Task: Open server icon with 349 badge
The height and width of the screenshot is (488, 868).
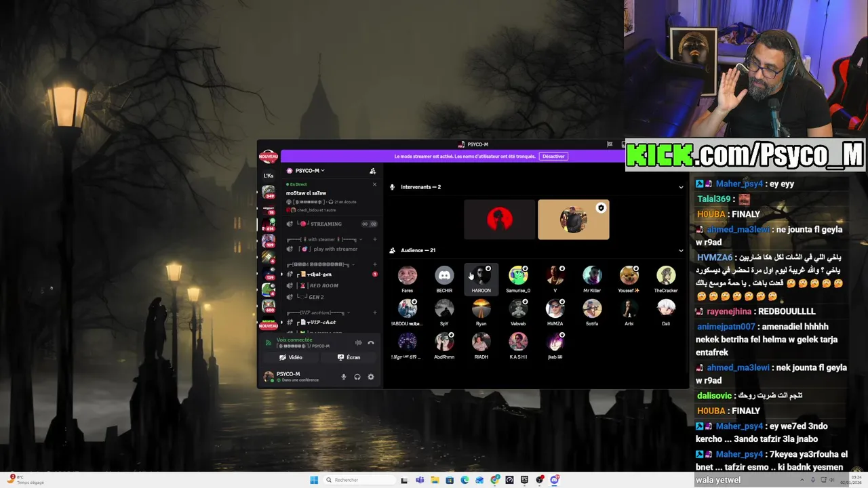Action: pos(269,192)
